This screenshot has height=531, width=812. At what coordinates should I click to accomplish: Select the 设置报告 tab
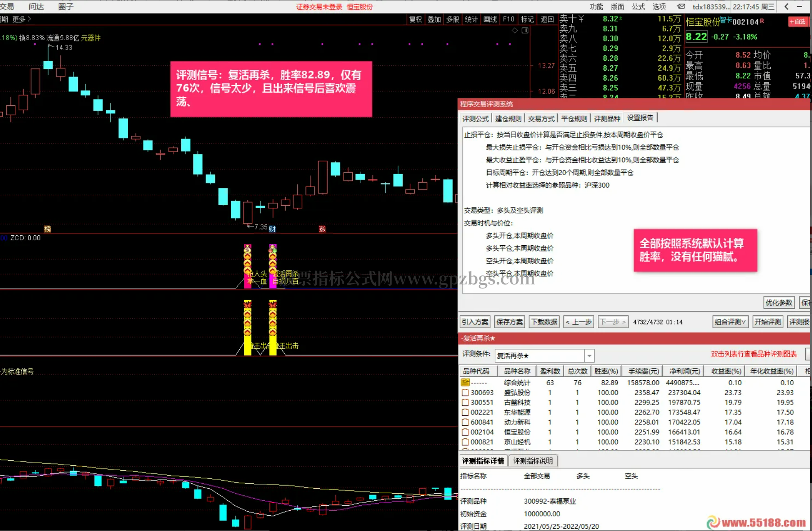pyautogui.click(x=640, y=117)
